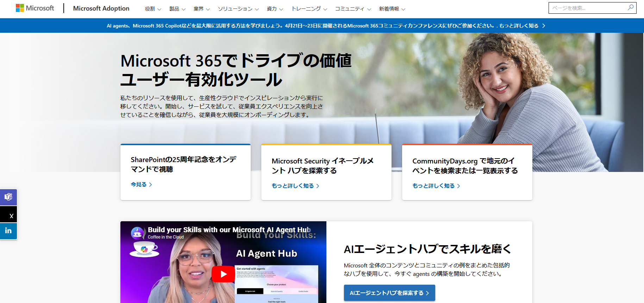Click the Coffee in the Cloud channel name
The height and width of the screenshot is (303, 644).
[166, 237]
